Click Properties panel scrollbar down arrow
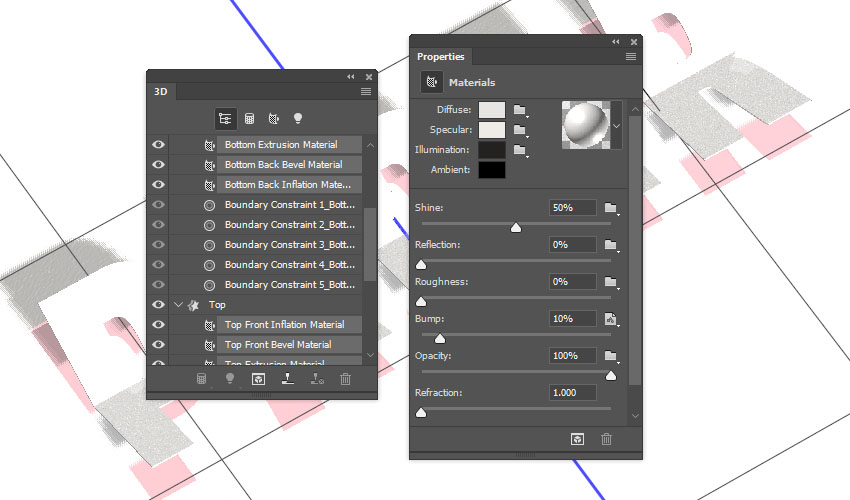The height and width of the screenshot is (500, 850). [x=635, y=416]
